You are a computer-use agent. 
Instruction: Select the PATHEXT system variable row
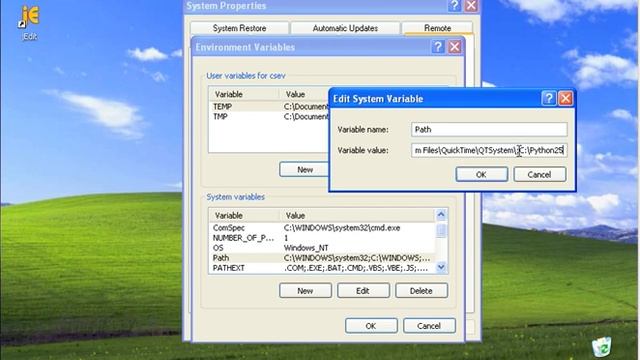322,268
